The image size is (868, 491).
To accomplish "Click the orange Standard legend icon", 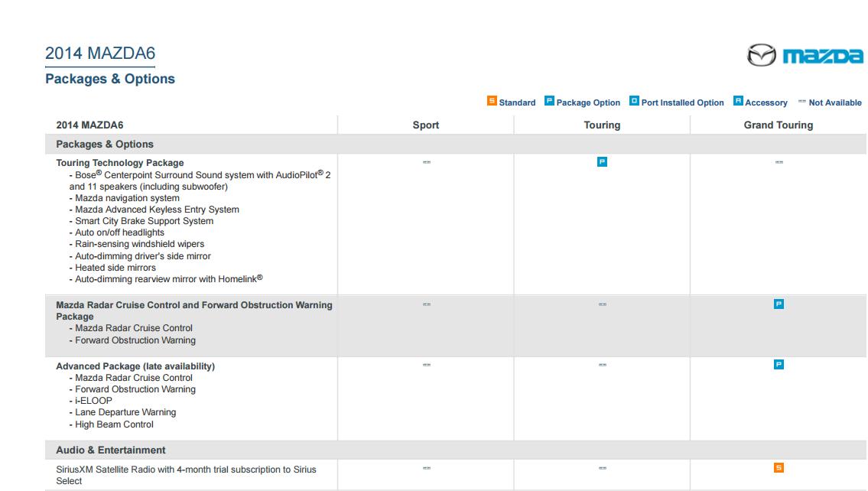I will [492, 101].
